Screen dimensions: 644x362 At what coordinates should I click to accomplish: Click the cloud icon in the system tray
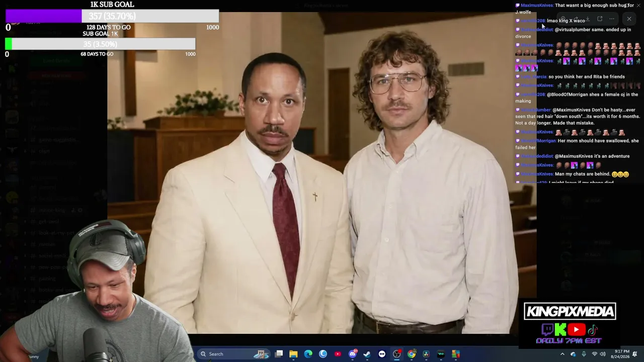pyautogui.click(x=573, y=354)
